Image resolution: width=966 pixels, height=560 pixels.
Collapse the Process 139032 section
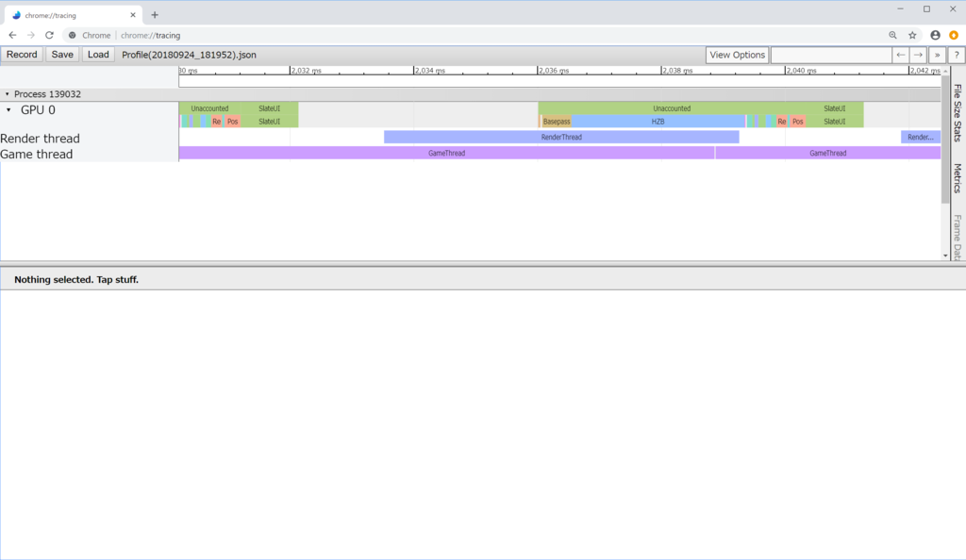coord(8,94)
